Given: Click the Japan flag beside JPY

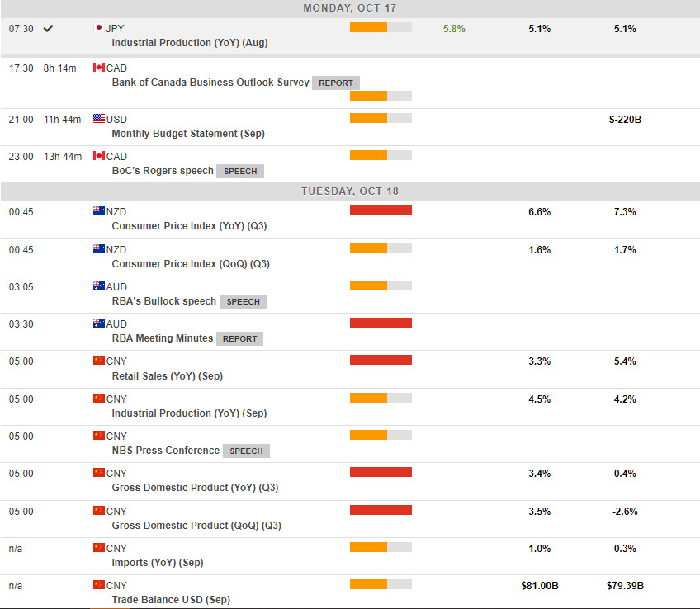Looking at the screenshot, I should click(x=99, y=27).
